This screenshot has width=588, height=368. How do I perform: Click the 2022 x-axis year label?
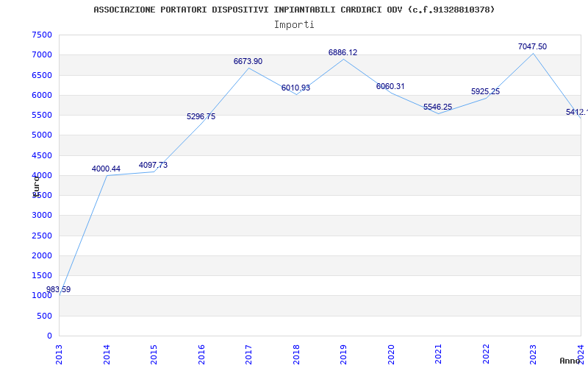point(486,353)
